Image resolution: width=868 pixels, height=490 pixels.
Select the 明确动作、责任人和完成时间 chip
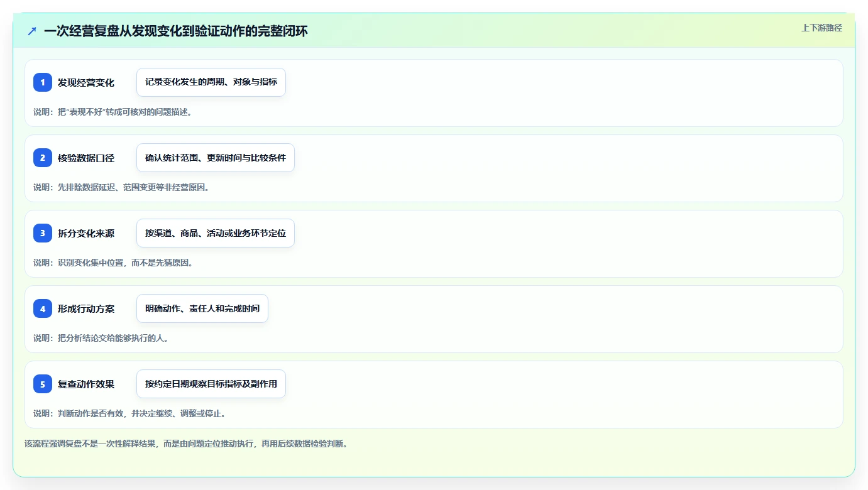[x=202, y=308]
